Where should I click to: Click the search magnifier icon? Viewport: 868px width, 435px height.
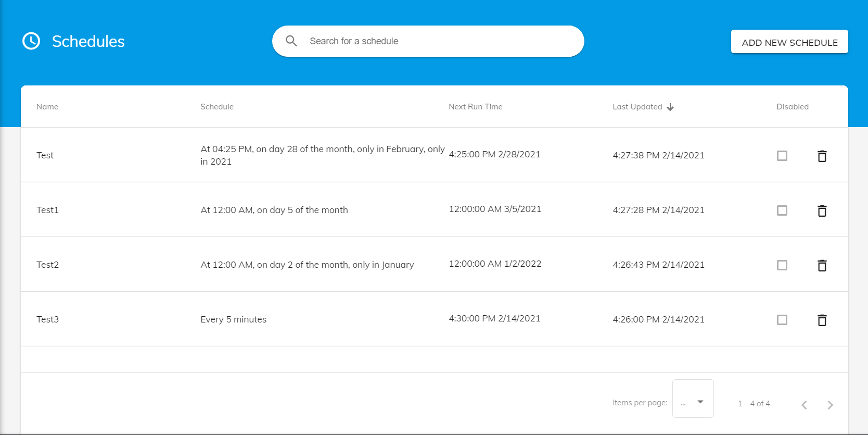pos(291,41)
